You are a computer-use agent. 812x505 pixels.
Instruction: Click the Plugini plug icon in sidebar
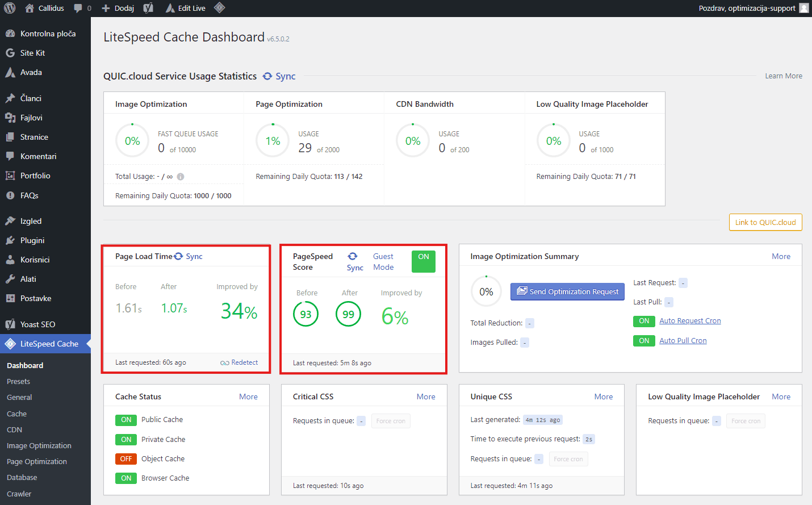tap(10, 240)
